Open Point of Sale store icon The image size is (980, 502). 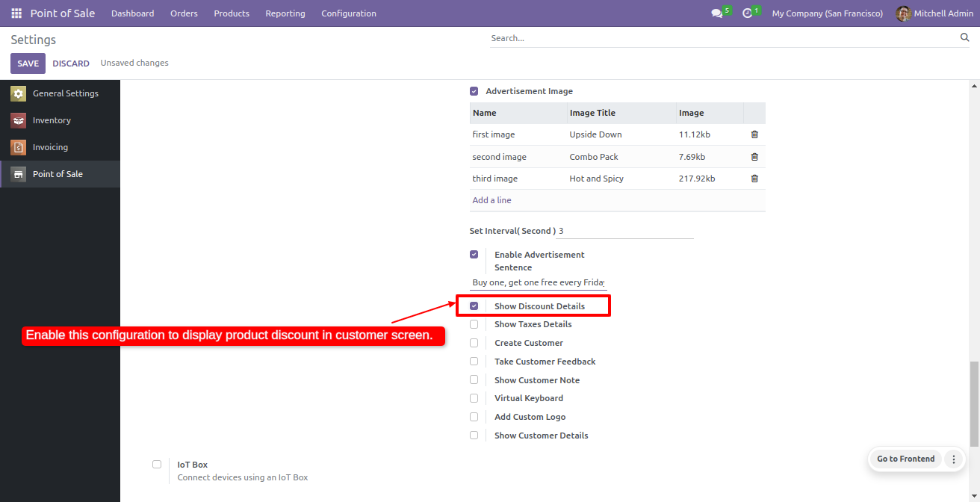coord(18,174)
